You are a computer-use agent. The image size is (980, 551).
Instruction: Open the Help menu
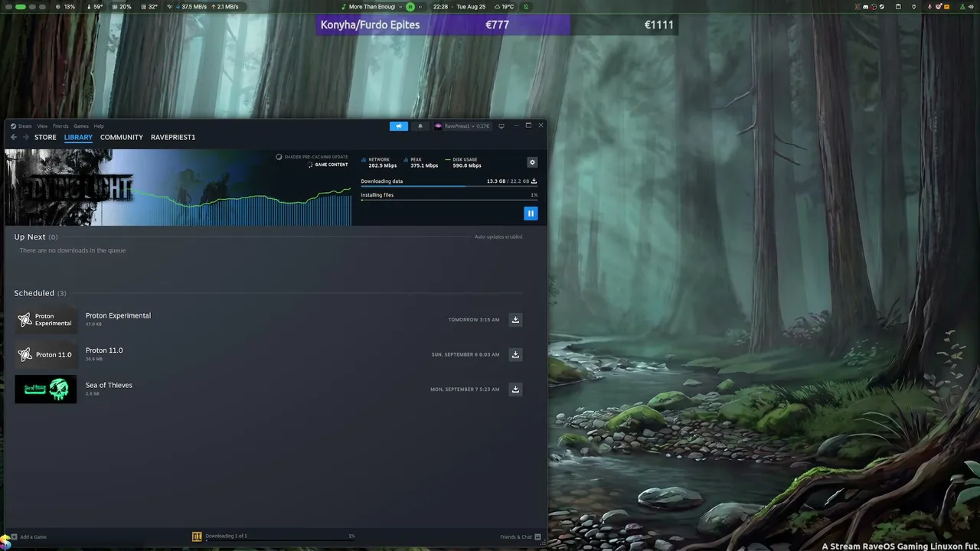tap(99, 126)
